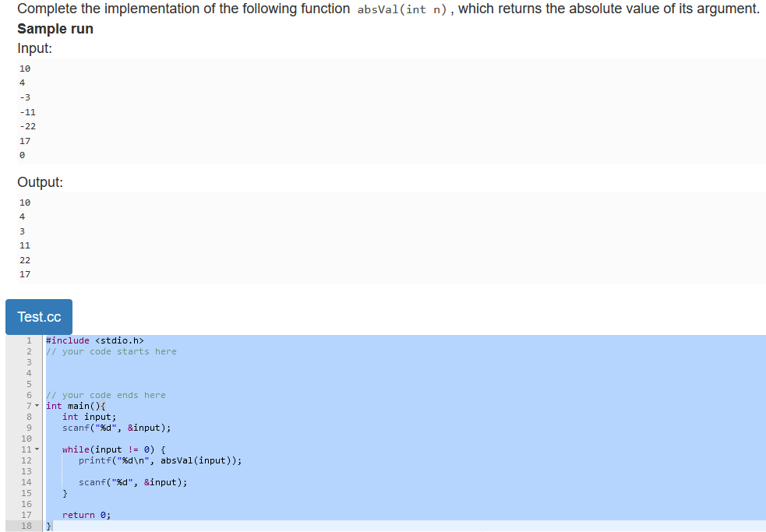Click the comment // your code ends here
The width and height of the screenshot is (766, 532).
tap(105, 395)
